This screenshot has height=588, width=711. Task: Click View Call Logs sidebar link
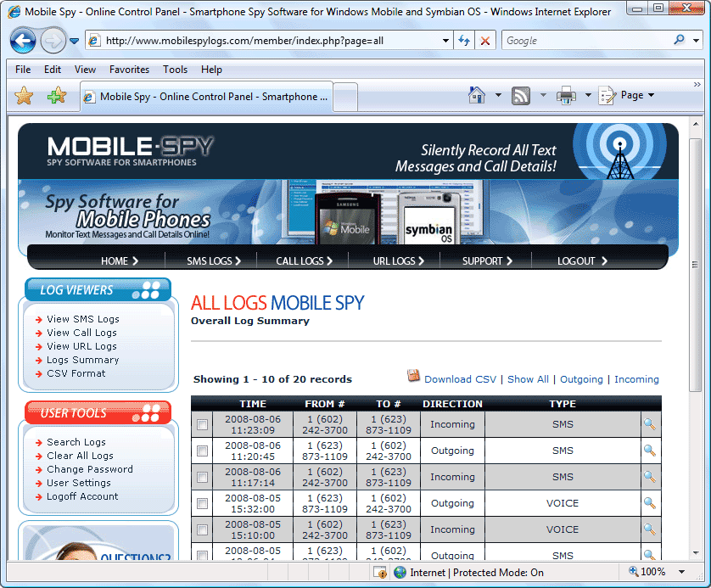(x=81, y=333)
